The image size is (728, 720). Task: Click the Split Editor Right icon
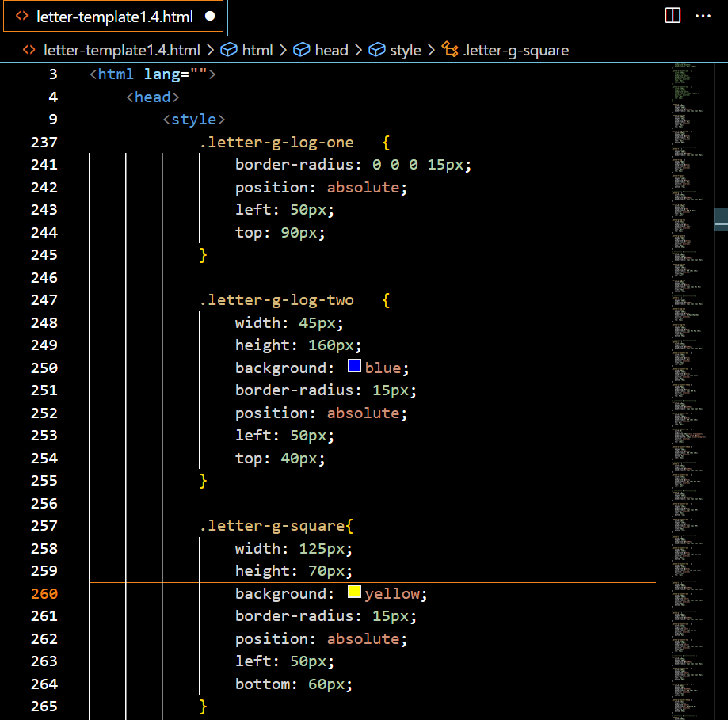point(673,16)
